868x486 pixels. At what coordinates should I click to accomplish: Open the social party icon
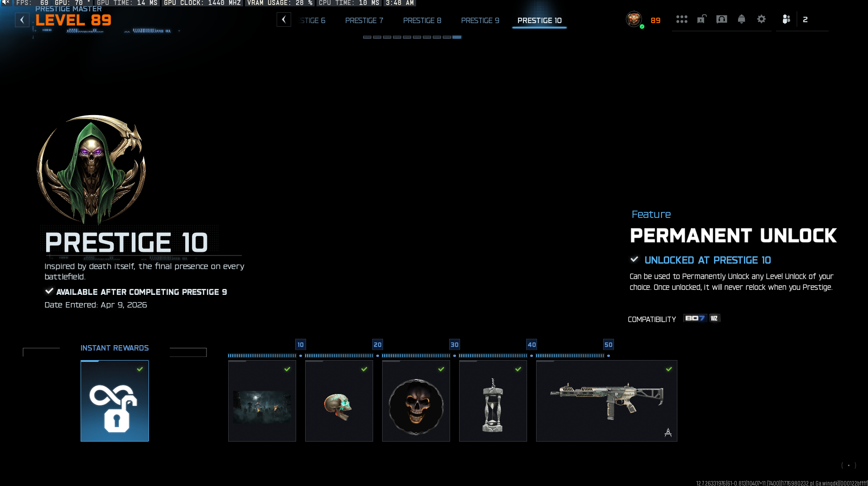786,19
